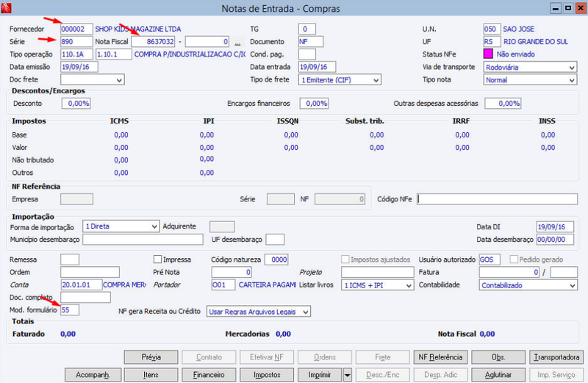Click the Data entrada date field

coord(318,67)
